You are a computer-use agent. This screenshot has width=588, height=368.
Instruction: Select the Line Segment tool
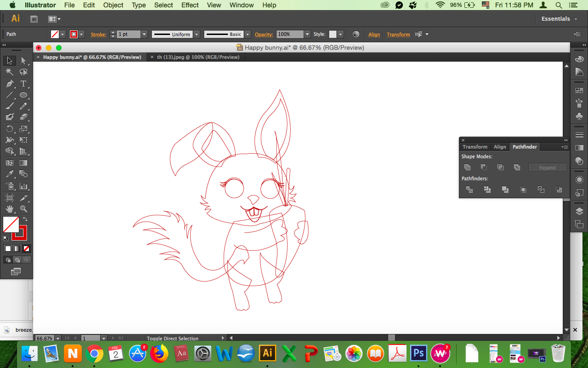point(9,95)
